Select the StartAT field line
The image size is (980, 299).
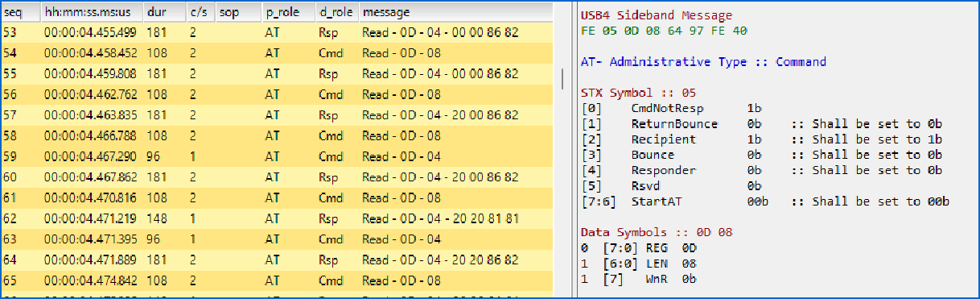[765, 201]
